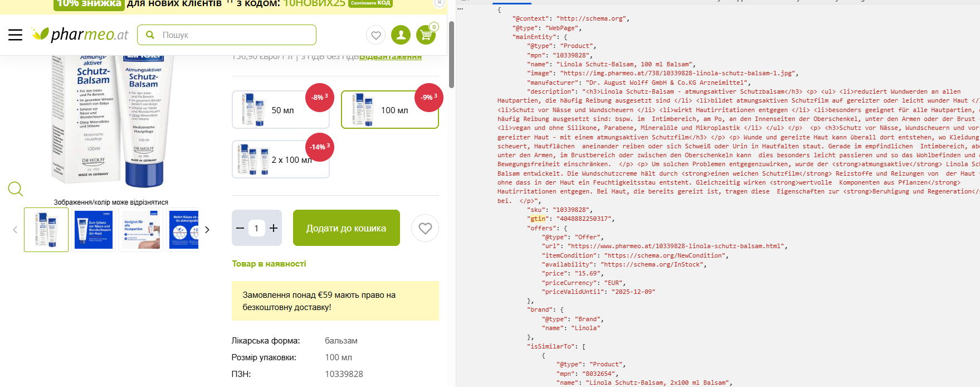Select the 2 x 100 мл variant
Screen dimensions: 980x387
[280, 159]
